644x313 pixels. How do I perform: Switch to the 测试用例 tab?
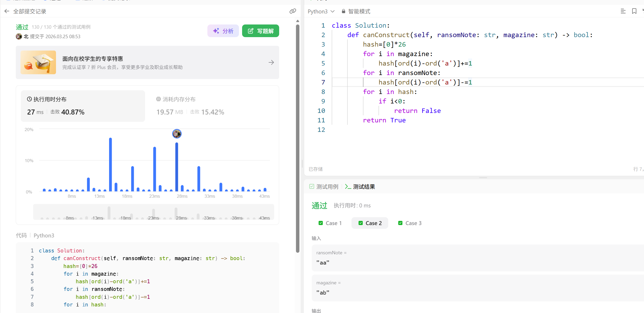pyautogui.click(x=324, y=187)
